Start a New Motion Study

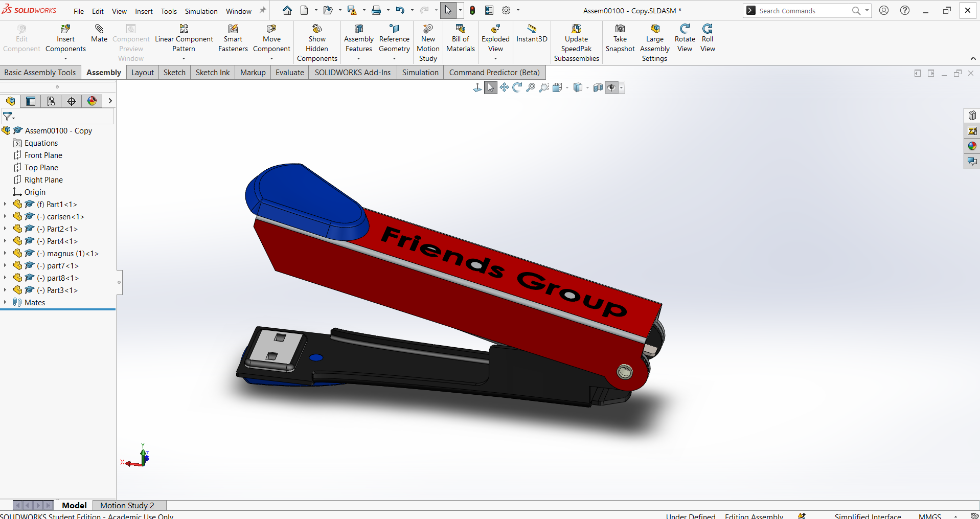click(428, 43)
